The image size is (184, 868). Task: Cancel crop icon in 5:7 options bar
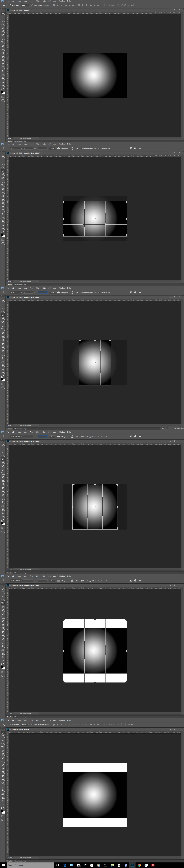coord(135,292)
